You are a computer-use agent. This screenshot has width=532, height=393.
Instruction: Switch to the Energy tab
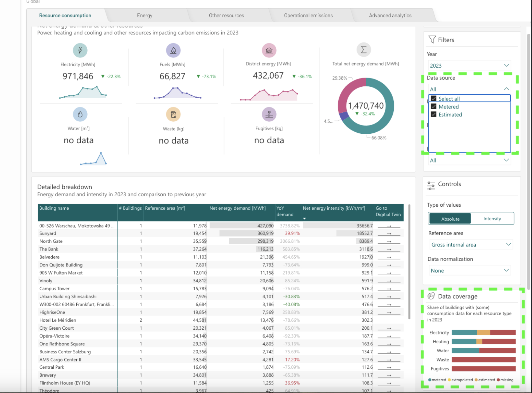point(145,16)
